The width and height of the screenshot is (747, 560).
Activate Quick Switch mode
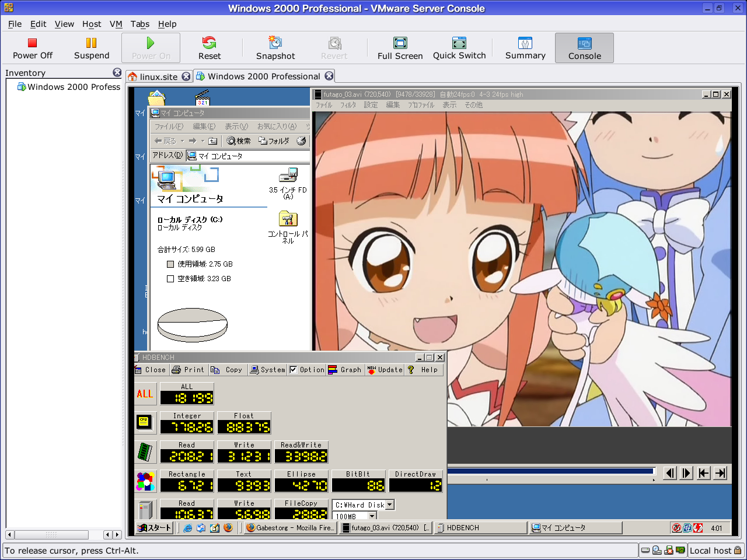tap(459, 48)
